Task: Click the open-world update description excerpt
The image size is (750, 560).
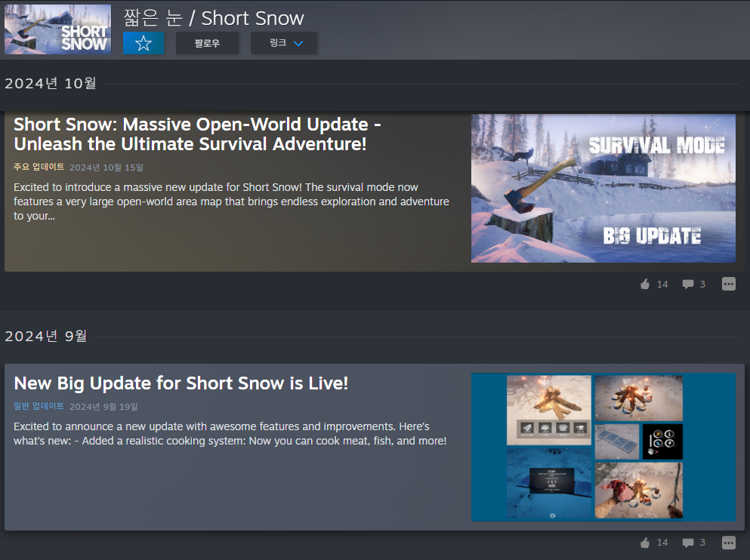Action: coord(232,202)
